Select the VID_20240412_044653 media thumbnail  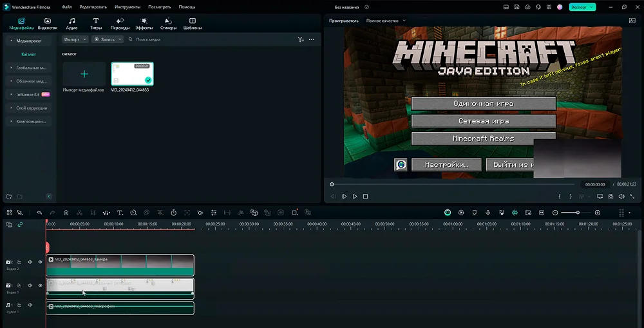132,74
